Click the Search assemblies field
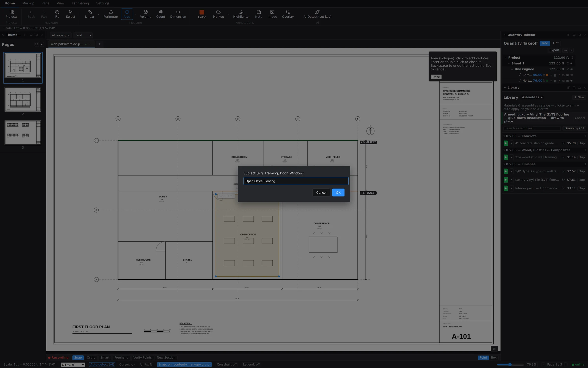Viewport: 588px width, 368px height. tap(532, 128)
